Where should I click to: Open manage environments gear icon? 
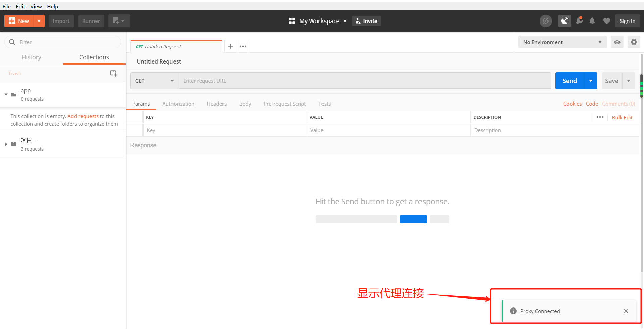634,42
